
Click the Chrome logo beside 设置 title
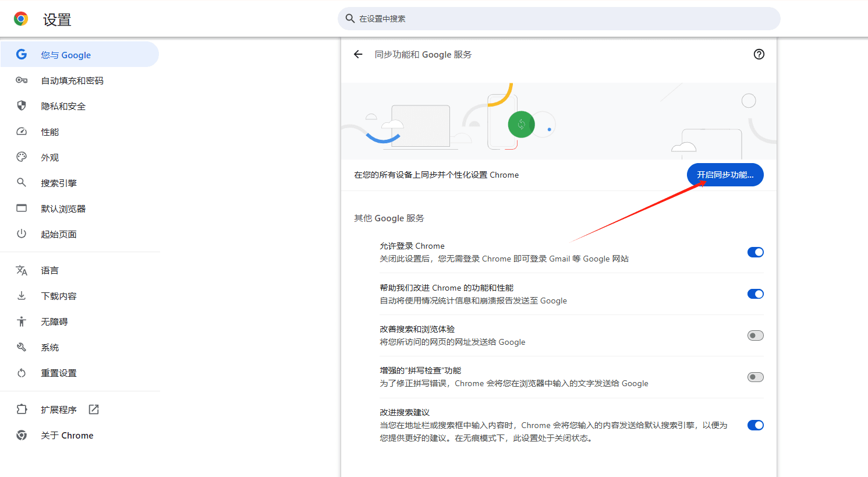pyautogui.click(x=21, y=19)
